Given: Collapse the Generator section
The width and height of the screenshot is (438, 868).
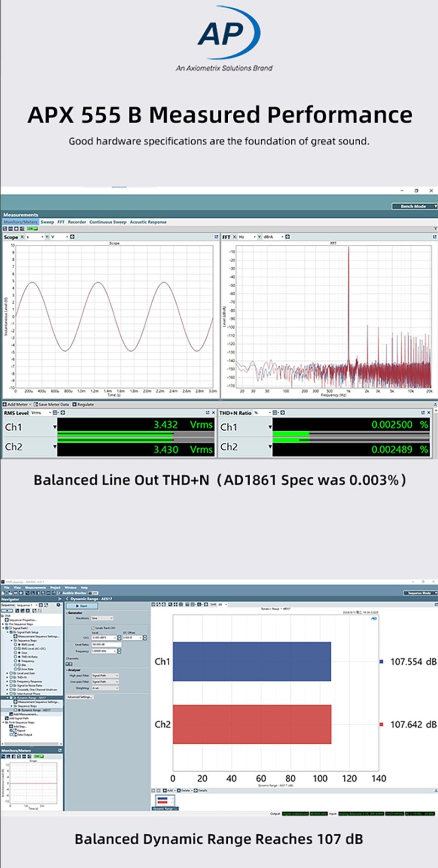Looking at the screenshot, I should 67,613.
